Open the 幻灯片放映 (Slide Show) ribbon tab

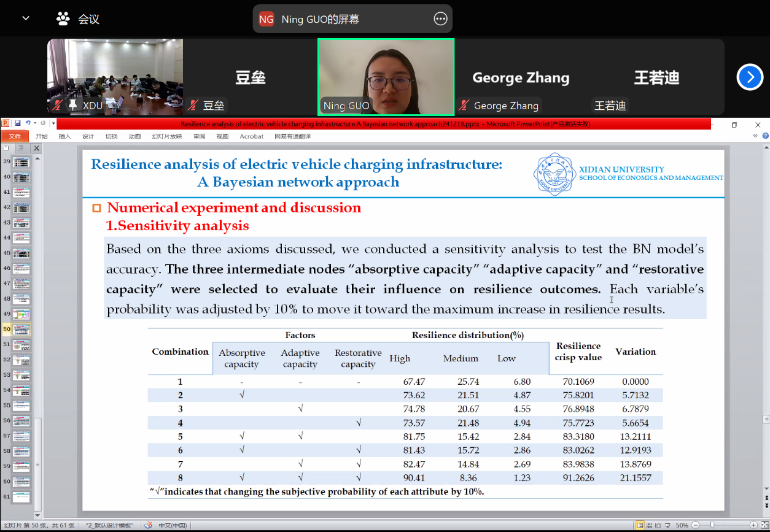click(x=167, y=136)
